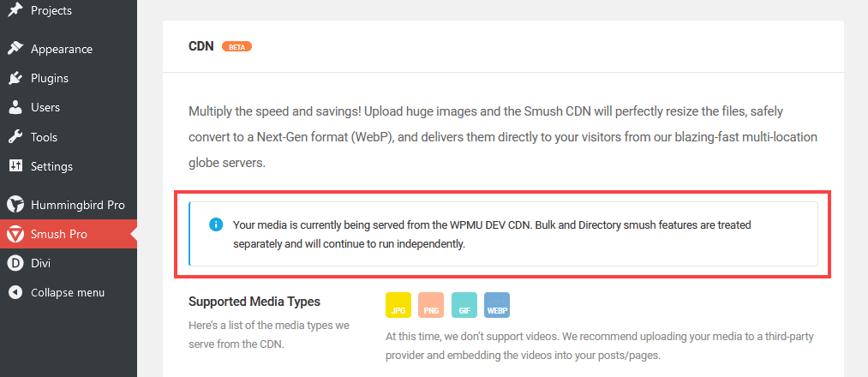Click the Hummingbird Pro bird icon
The height and width of the screenshot is (377, 868).
15,206
